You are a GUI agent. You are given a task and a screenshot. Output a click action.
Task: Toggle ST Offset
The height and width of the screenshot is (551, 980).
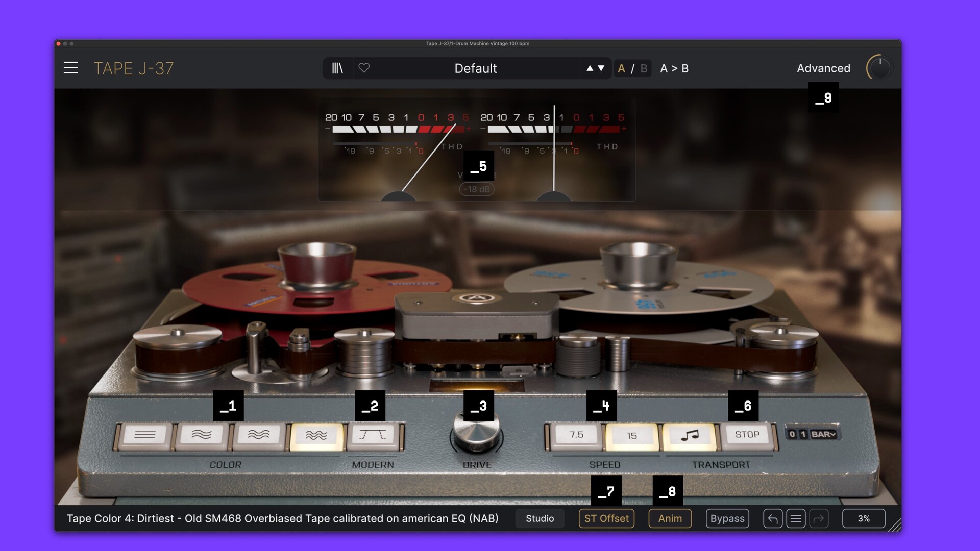[606, 518]
